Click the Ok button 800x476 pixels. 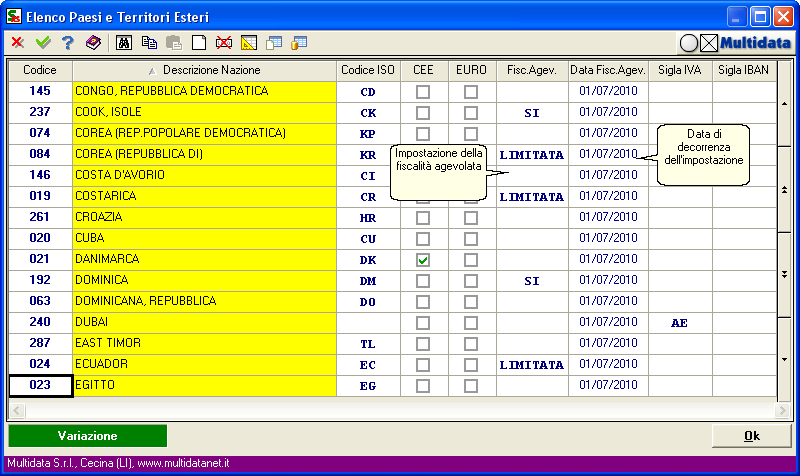pos(752,436)
